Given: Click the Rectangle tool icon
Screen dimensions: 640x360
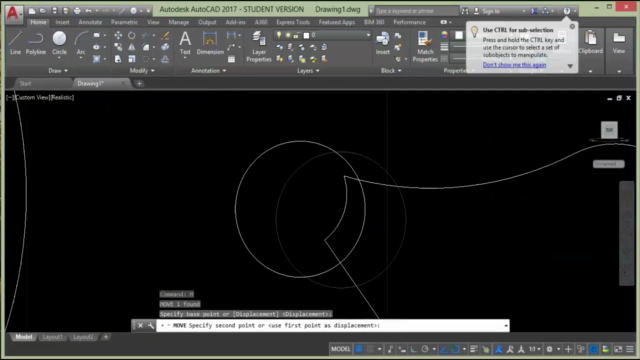Looking at the screenshot, I should 96,36.
